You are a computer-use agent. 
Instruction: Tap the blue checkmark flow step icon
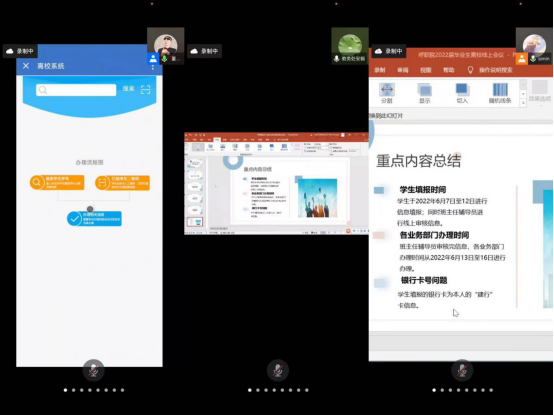pos(74,219)
